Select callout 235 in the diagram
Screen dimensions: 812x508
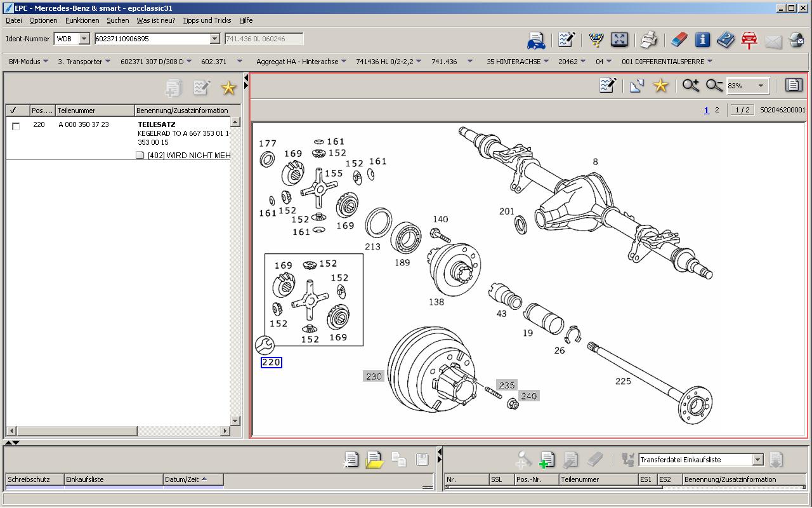click(x=507, y=385)
